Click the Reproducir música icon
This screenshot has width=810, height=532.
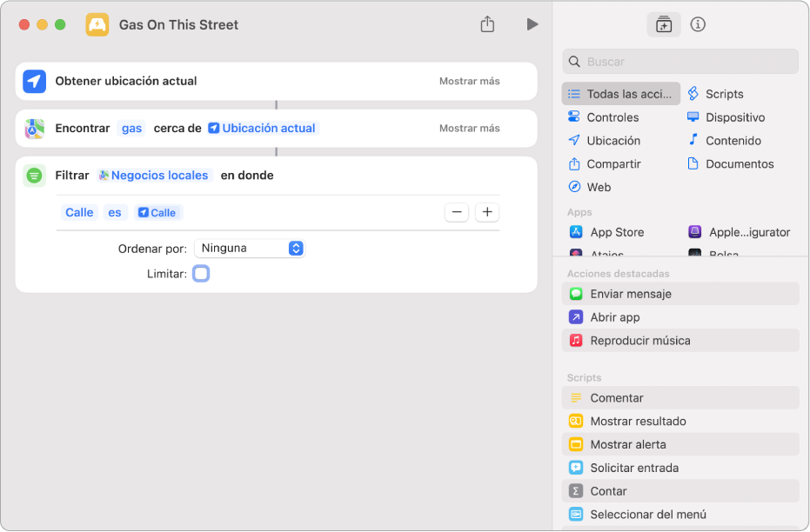[x=575, y=341]
